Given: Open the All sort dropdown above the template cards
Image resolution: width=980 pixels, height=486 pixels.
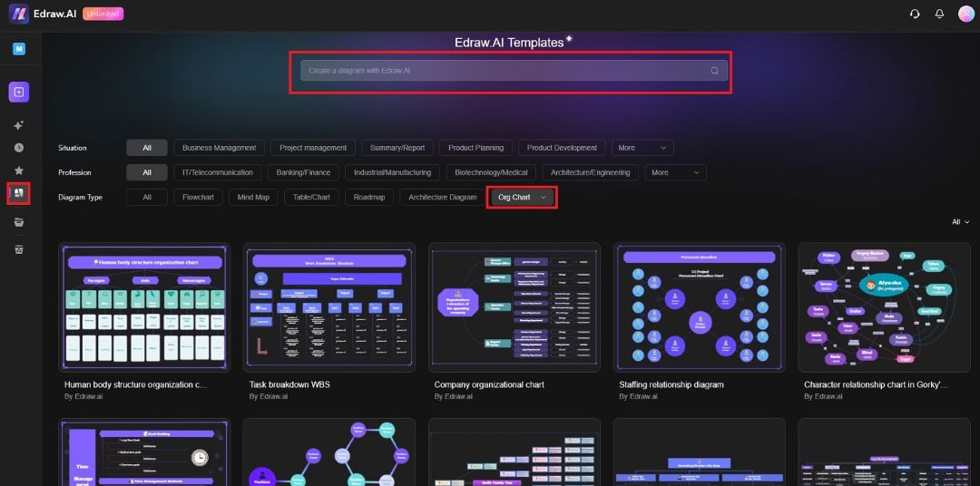Looking at the screenshot, I should [x=960, y=222].
